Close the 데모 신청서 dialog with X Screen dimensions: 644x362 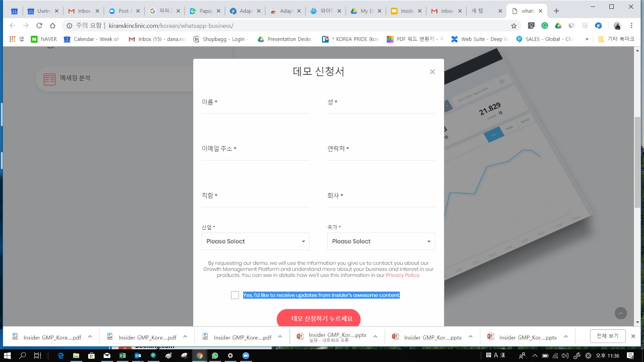(x=432, y=72)
